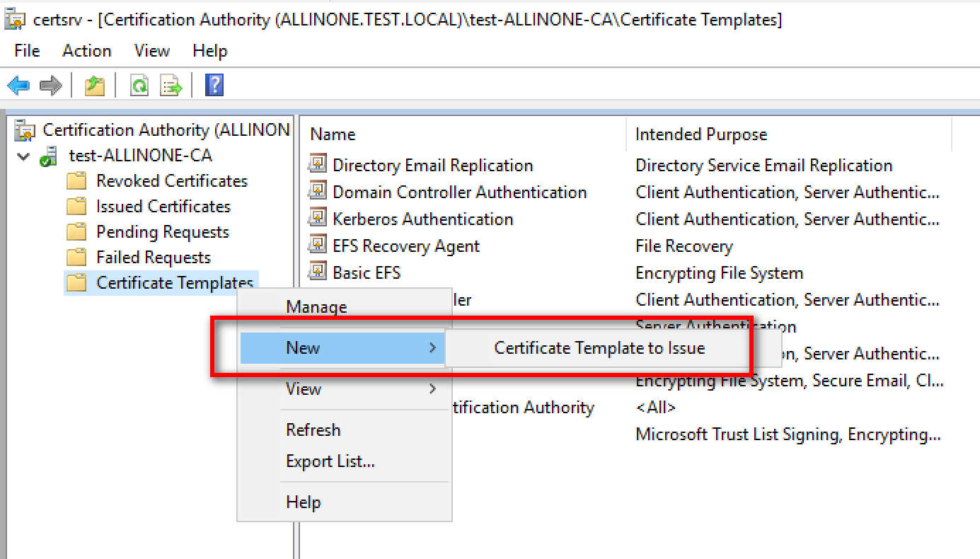Choose Certificate Template to Issue
The width and height of the screenshot is (980, 559).
pyautogui.click(x=599, y=347)
